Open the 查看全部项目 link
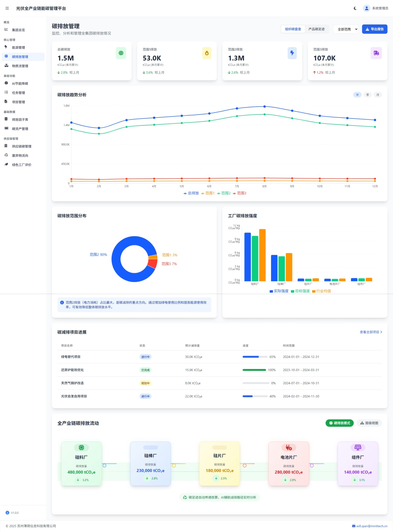 pyautogui.click(x=371, y=332)
